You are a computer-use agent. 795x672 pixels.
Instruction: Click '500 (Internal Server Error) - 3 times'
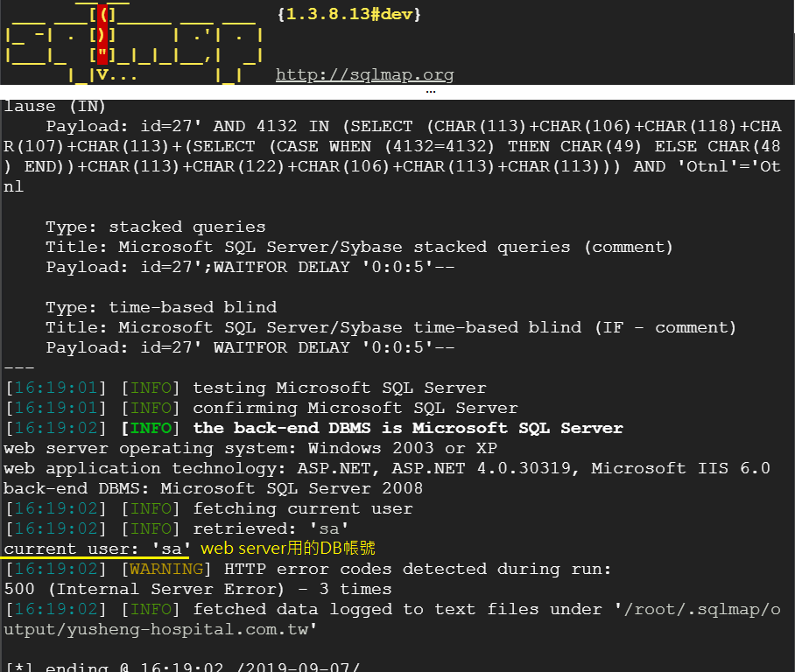point(198,589)
